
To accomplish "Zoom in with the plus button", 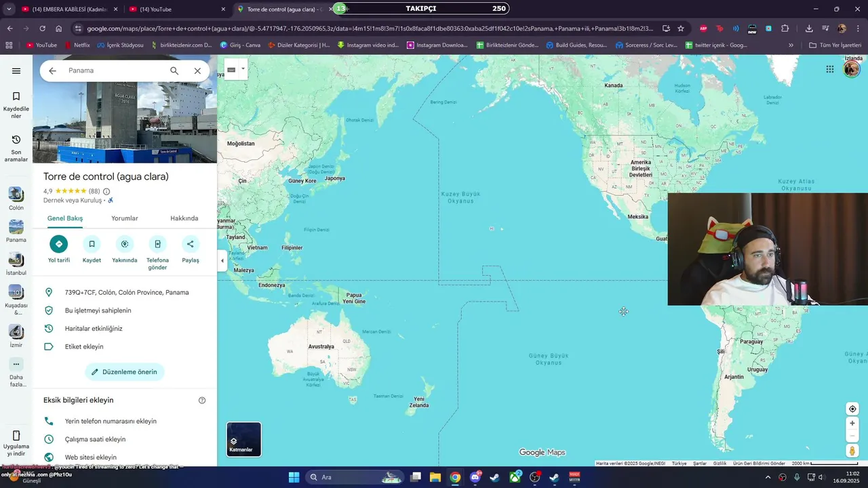I will pos(852,424).
